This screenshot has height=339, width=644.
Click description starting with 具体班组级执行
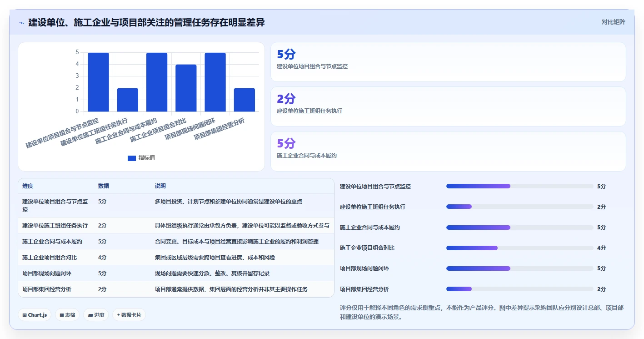tap(242, 225)
